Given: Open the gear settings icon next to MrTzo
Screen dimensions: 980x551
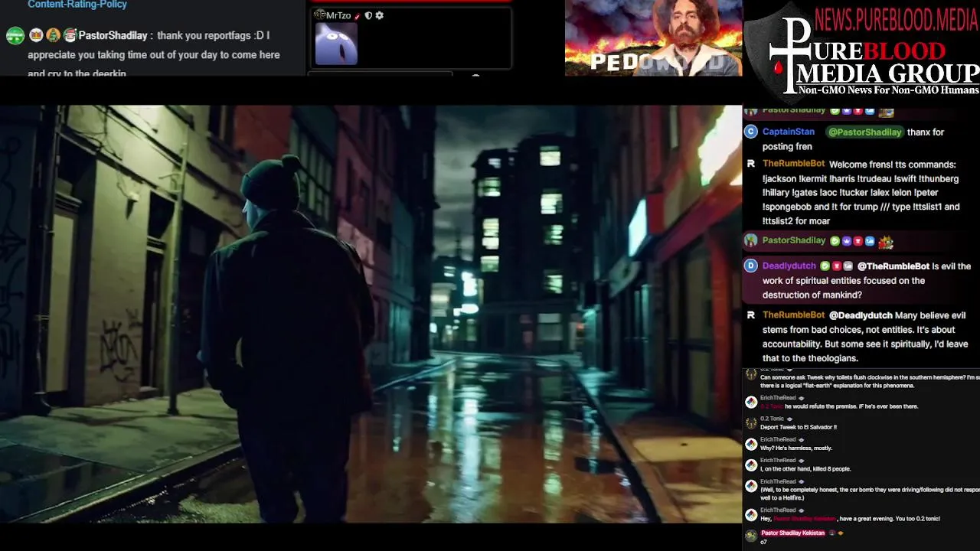Looking at the screenshot, I should coord(380,15).
